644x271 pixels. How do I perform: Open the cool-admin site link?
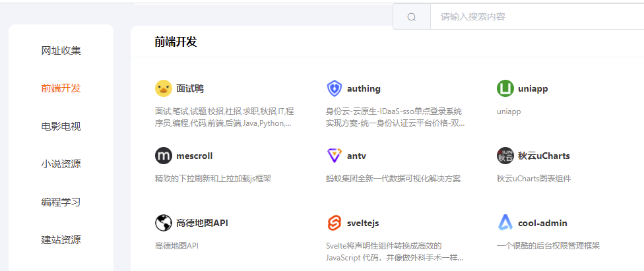[x=542, y=223]
